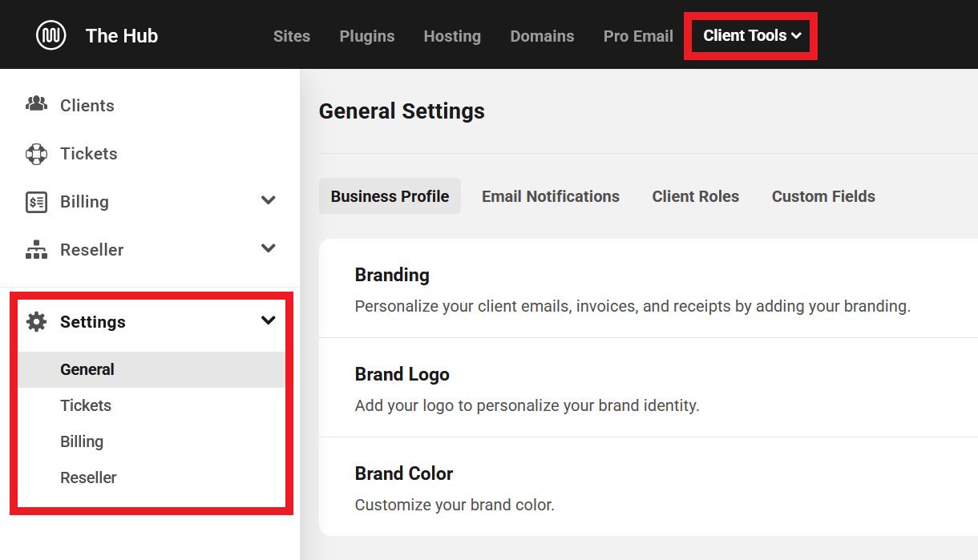Screen dimensions: 978x560
Task: Click 'Add your logo to personalize' description
Action: [x=527, y=406]
